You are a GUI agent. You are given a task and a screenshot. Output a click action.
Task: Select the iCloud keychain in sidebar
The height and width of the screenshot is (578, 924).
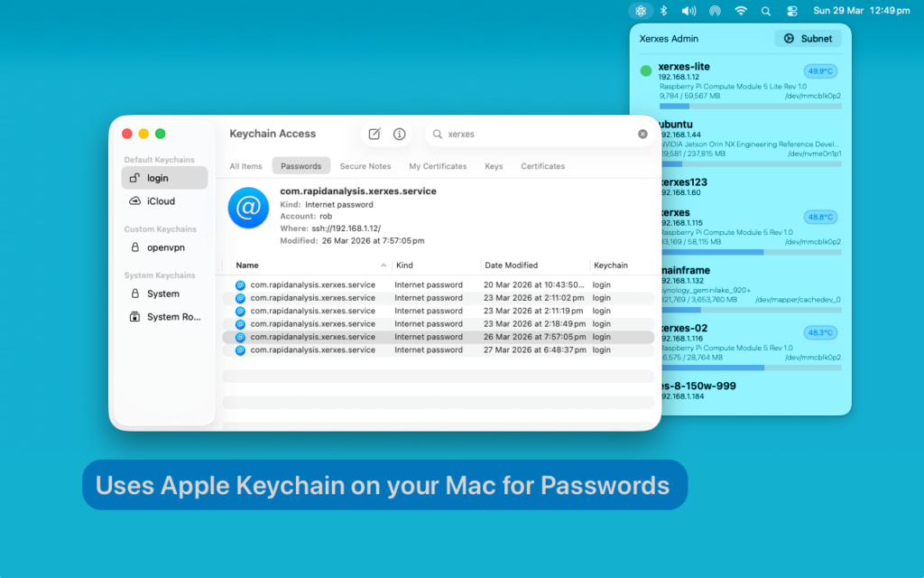tap(161, 201)
